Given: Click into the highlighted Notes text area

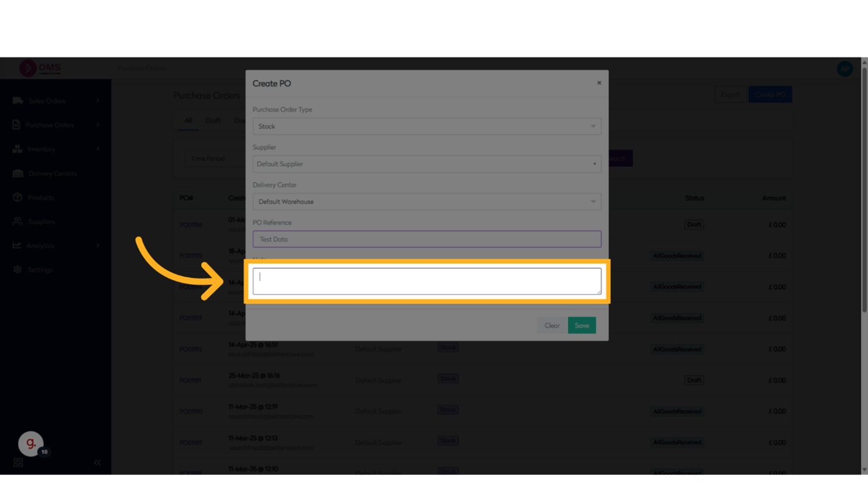Looking at the screenshot, I should click(427, 281).
